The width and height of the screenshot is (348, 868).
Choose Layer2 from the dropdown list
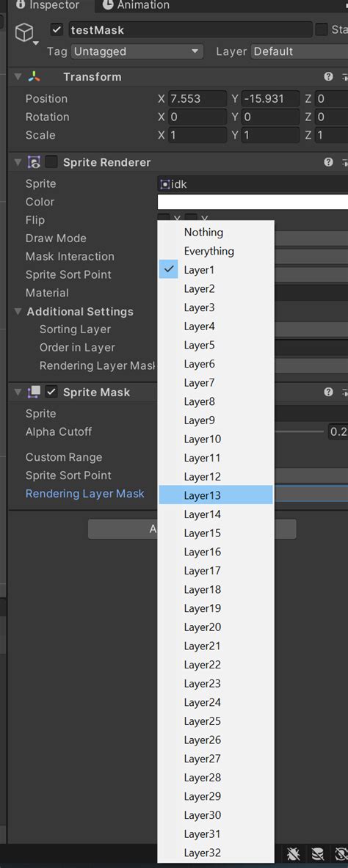(216, 289)
